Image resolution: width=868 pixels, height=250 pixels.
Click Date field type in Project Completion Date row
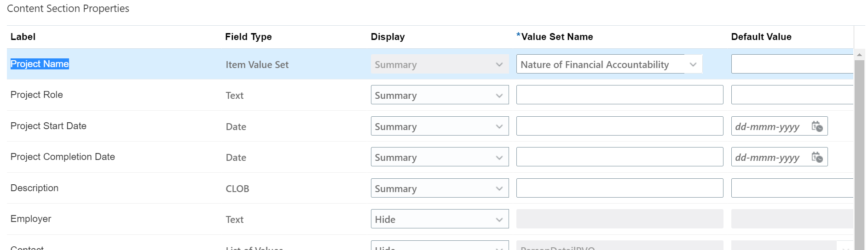236,158
